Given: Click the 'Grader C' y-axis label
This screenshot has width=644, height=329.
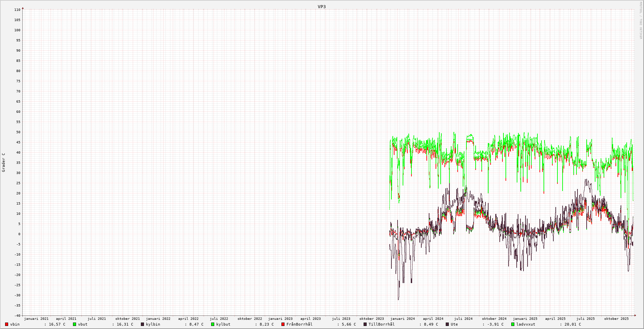Looking at the screenshot, I should click(x=4, y=162).
